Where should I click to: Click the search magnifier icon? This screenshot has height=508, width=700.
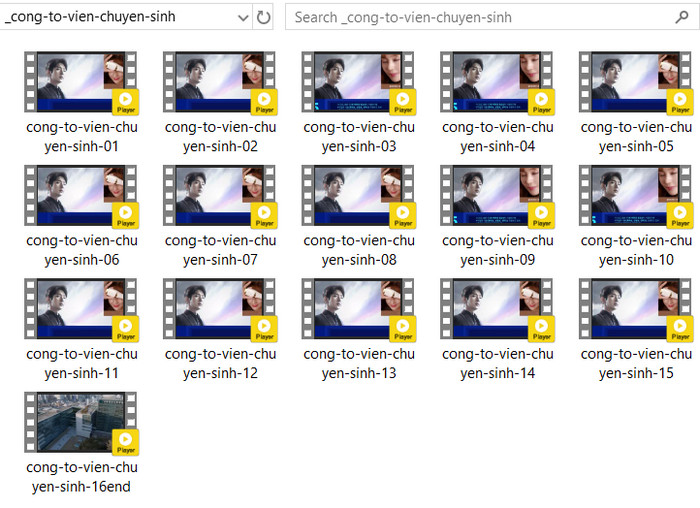pos(681,17)
